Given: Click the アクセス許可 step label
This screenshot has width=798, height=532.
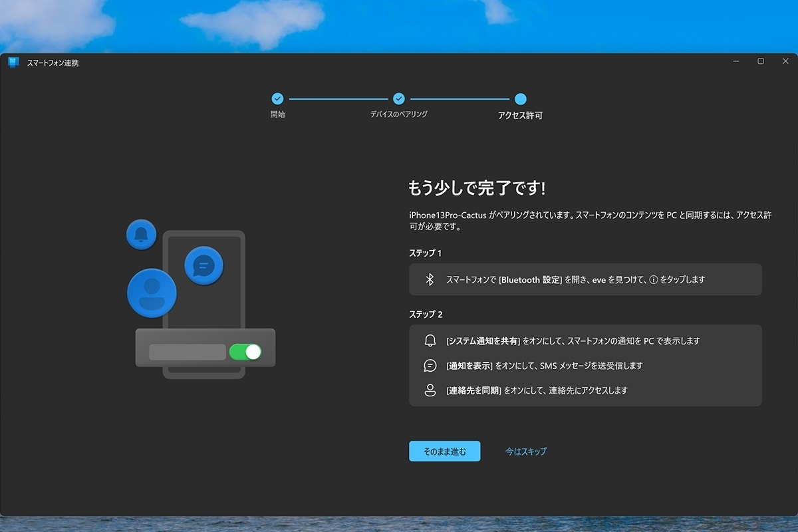Looking at the screenshot, I should [520, 115].
